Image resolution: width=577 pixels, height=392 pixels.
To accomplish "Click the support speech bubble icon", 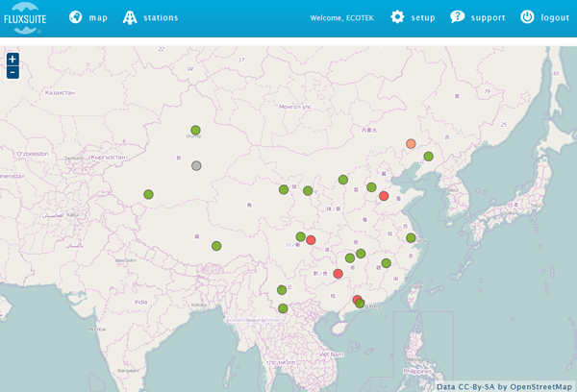I will tap(457, 17).
